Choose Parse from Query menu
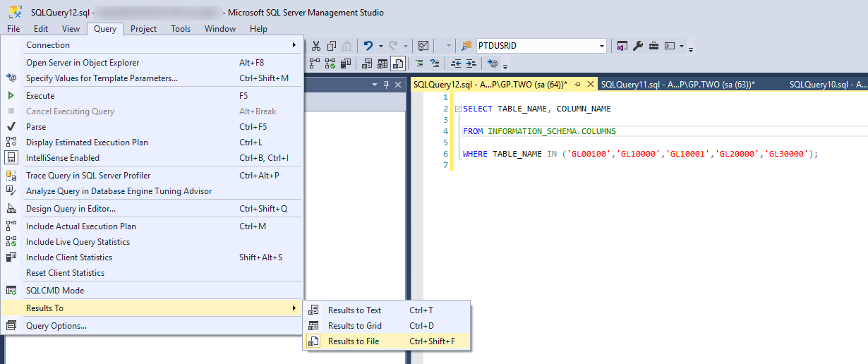 [x=152, y=127]
